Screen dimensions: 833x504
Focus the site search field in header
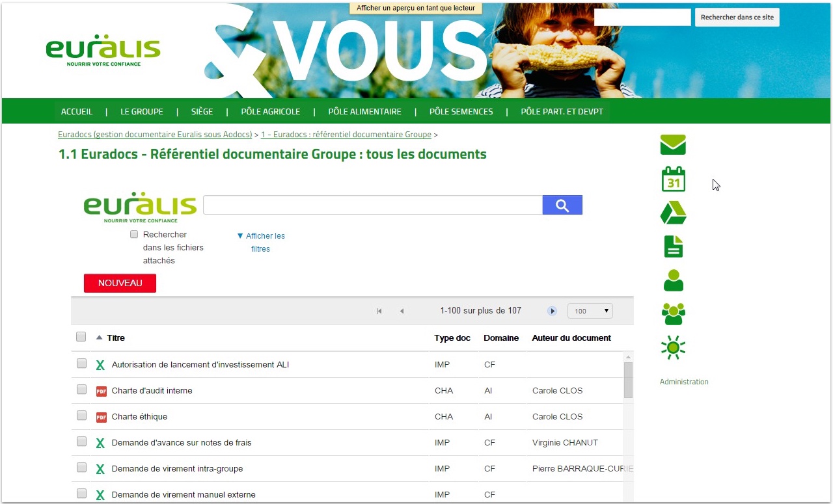[x=642, y=18]
